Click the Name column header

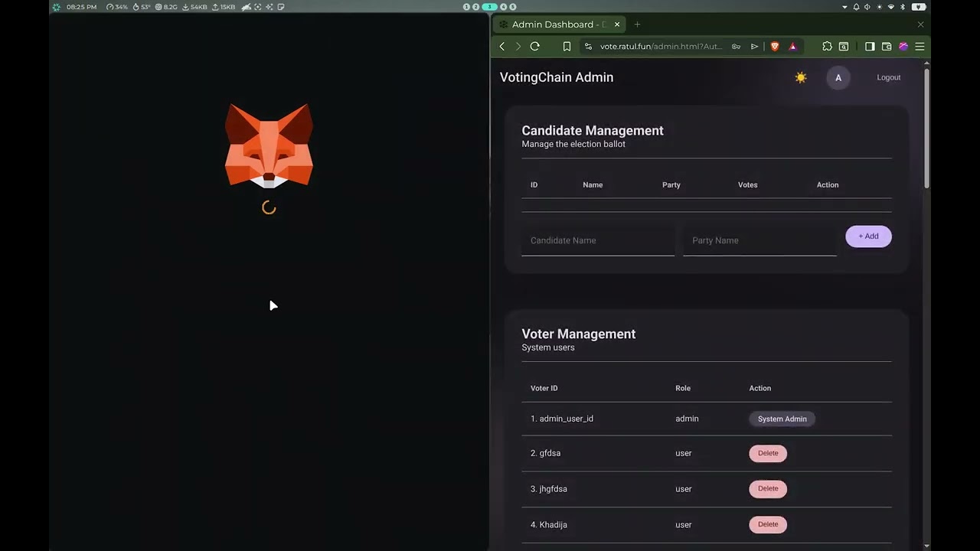pos(593,185)
